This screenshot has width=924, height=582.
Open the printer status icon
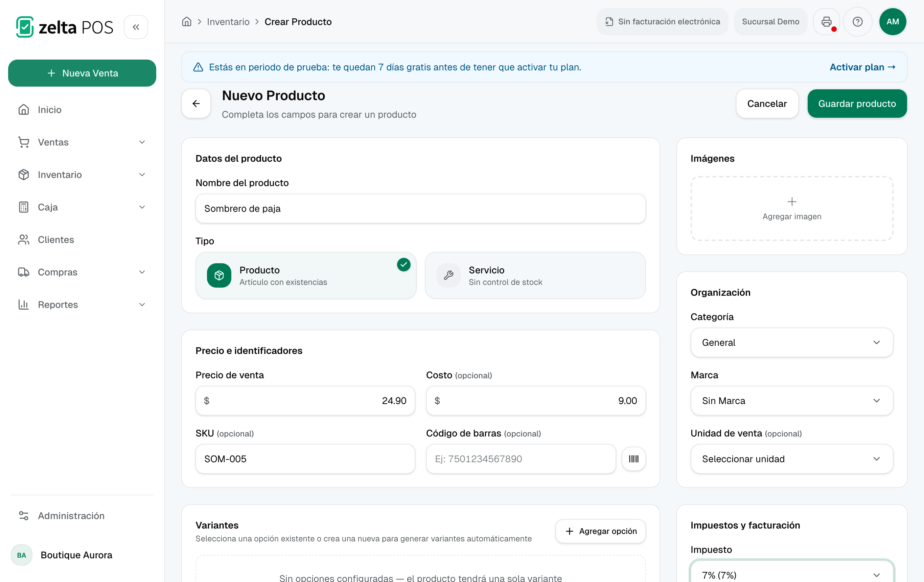827,22
